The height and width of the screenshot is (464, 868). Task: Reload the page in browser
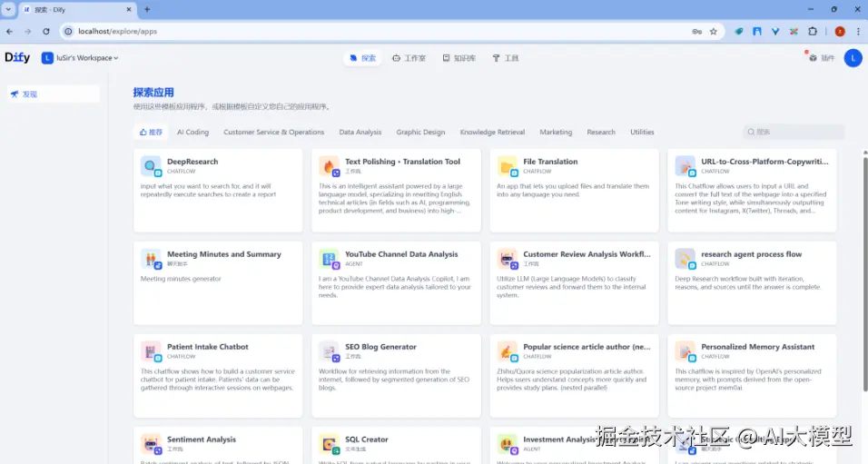tap(46, 32)
